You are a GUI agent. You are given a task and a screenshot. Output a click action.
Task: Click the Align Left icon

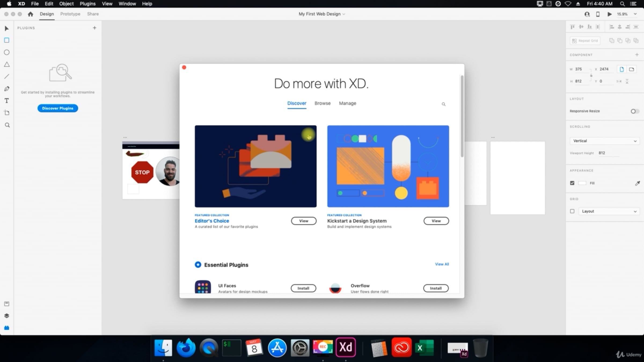coord(612,27)
